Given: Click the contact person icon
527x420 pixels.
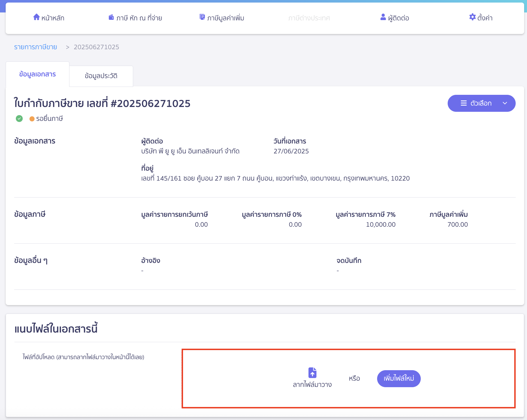Looking at the screenshot, I should [x=383, y=17].
